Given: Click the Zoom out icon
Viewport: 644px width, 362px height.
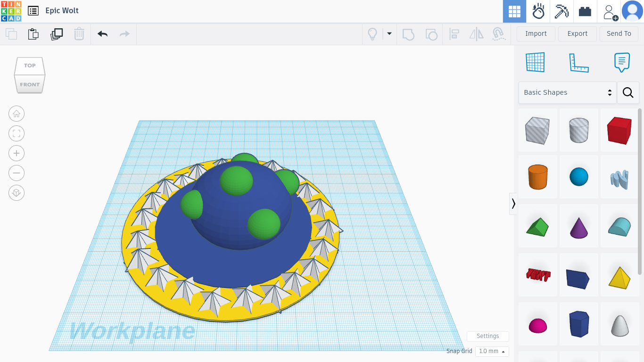Looking at the screenshot, I should pos(17,173).
